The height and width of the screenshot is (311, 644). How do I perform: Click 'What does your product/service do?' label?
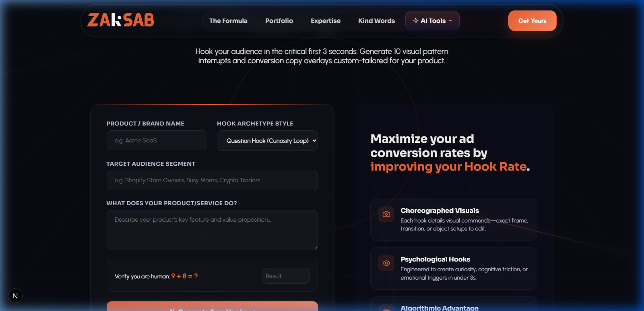pyautogui.click(x=172, y=203)
